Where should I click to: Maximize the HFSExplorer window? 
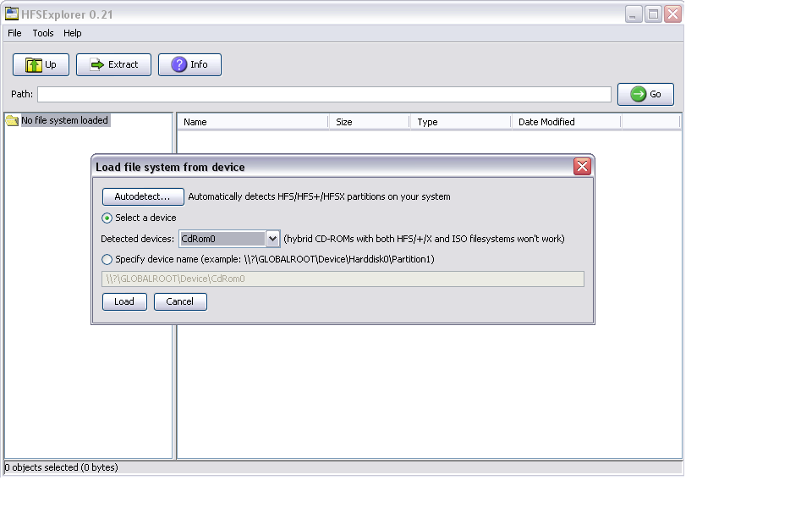654,14
